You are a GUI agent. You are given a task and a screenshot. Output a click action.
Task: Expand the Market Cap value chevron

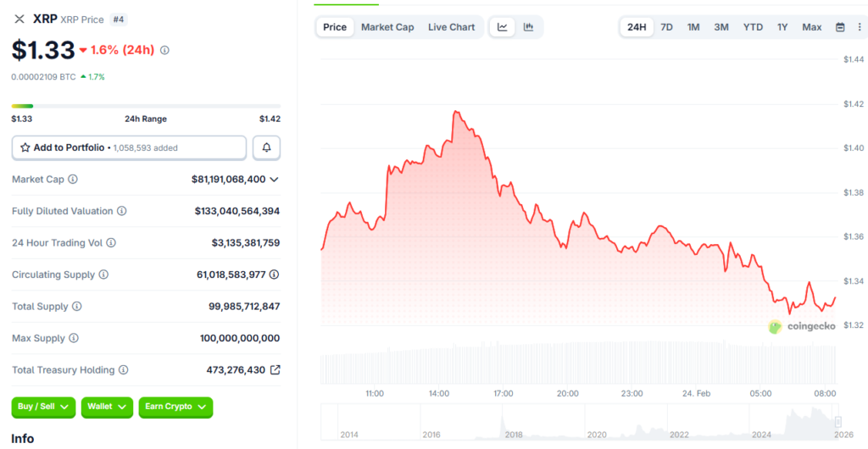coord(274,180)
